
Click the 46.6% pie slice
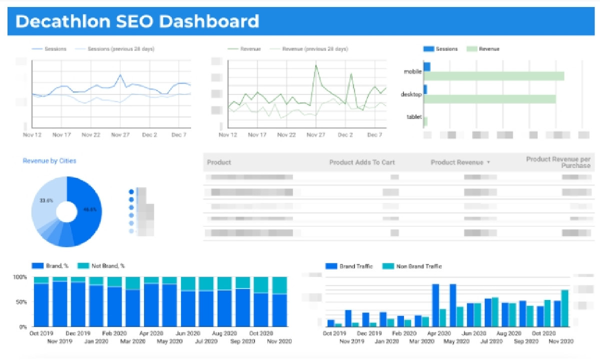pos(85,210)
